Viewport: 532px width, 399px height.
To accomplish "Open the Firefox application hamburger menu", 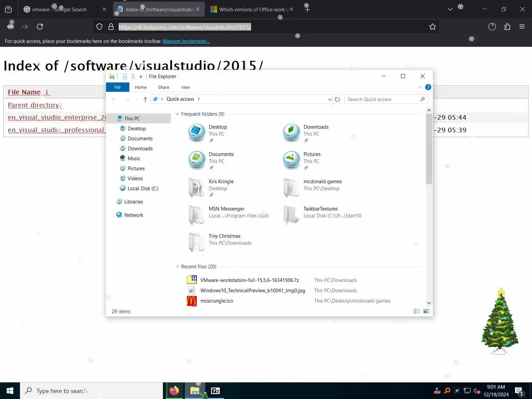I will pos(522,27).
